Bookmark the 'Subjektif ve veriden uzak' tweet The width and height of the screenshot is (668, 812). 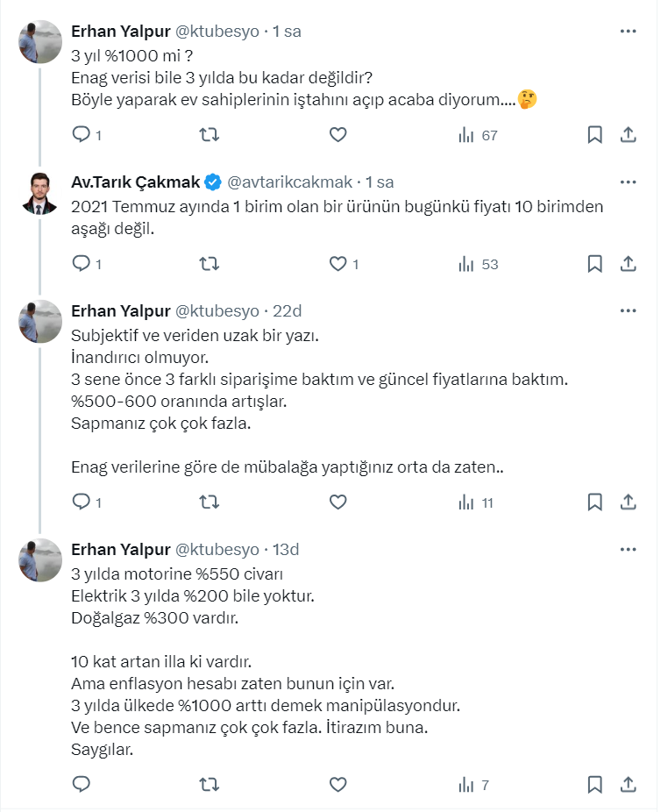pos(594,502)
